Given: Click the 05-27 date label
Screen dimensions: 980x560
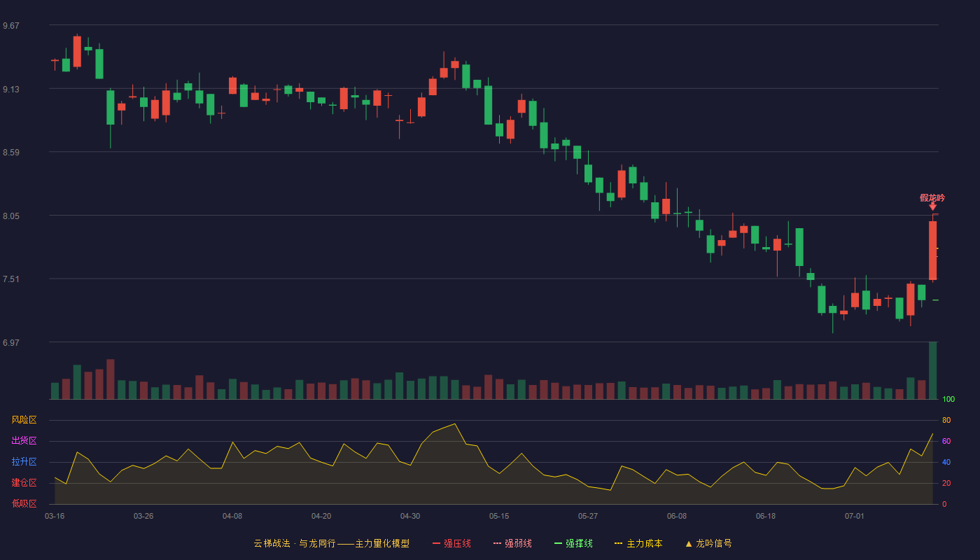Looking at the screenshot, I should pyautogui.click(x=588, y=516).
